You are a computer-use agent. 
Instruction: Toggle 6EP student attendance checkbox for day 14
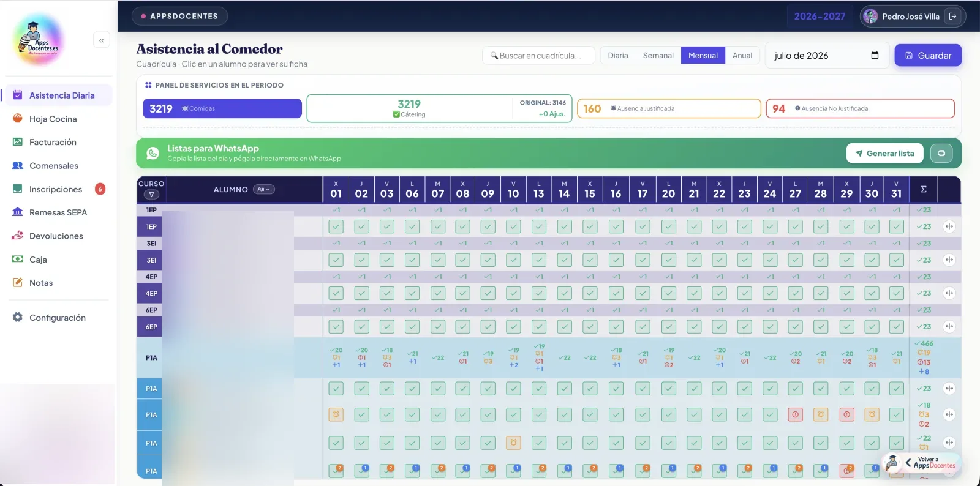(564, 326)
